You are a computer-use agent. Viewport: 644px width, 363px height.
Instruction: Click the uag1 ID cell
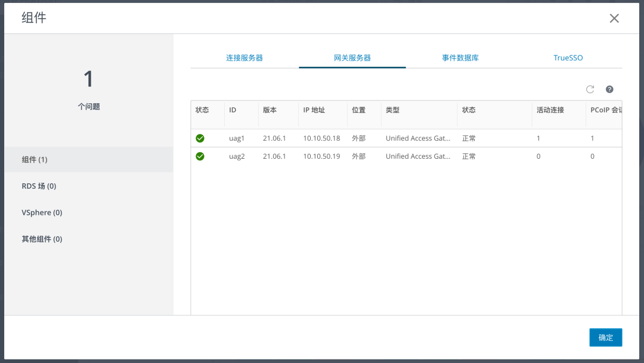click(237, 138)
